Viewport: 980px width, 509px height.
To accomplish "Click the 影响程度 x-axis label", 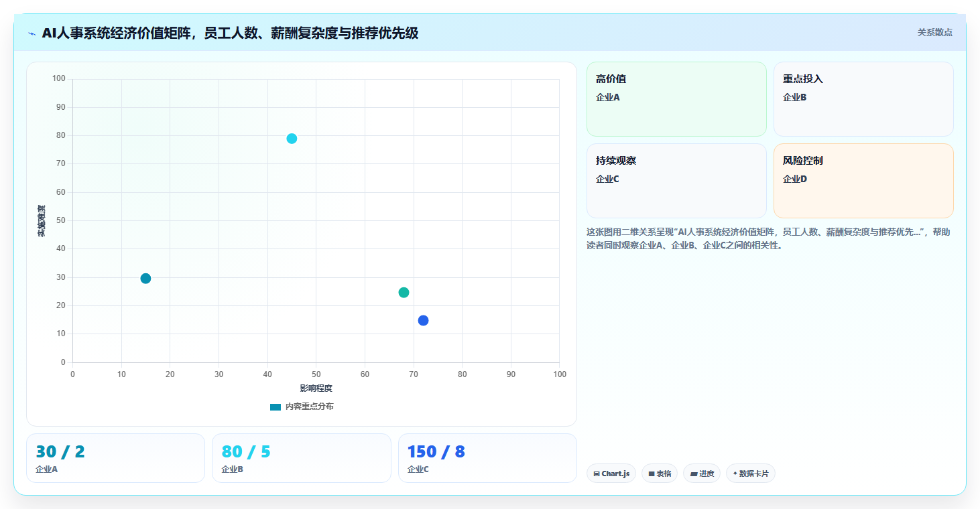I will click(316, 388).
